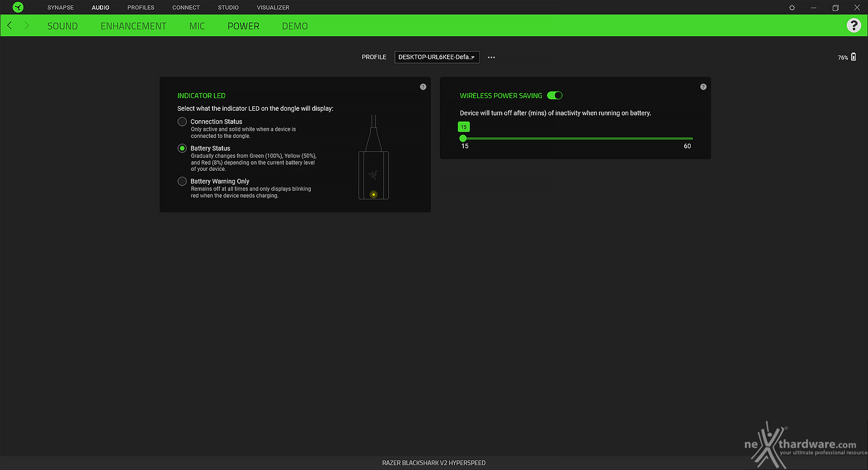Click the power saving slider handle

(463, 138)
